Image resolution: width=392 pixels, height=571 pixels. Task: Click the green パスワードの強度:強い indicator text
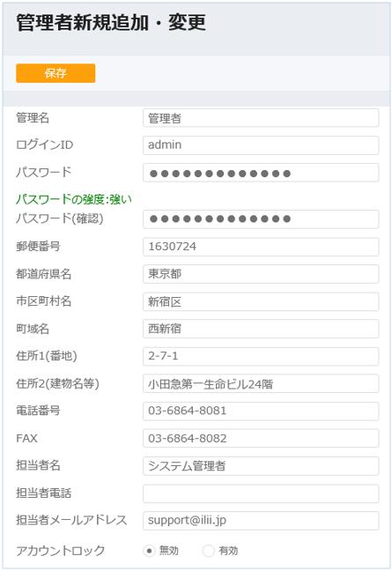(x=74, y=199)
